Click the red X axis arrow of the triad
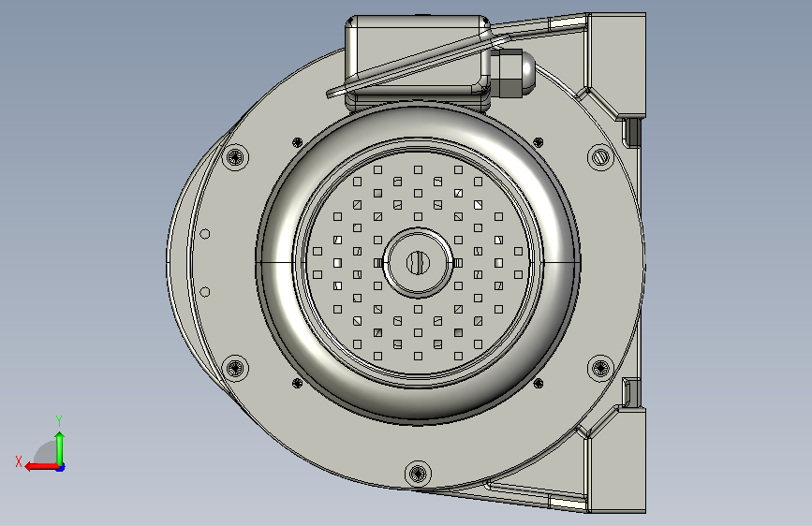This screenshot has width=812, height=526. 41,467
